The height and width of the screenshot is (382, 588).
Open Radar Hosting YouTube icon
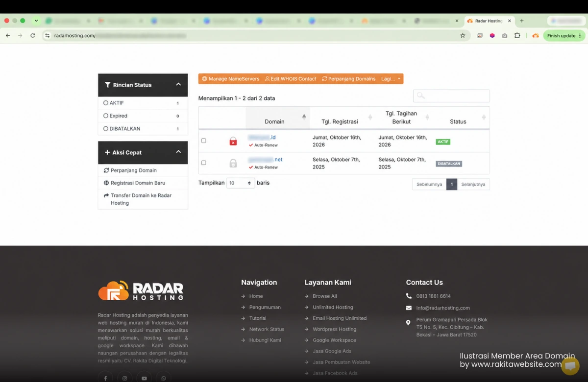[x=144, y=378]
